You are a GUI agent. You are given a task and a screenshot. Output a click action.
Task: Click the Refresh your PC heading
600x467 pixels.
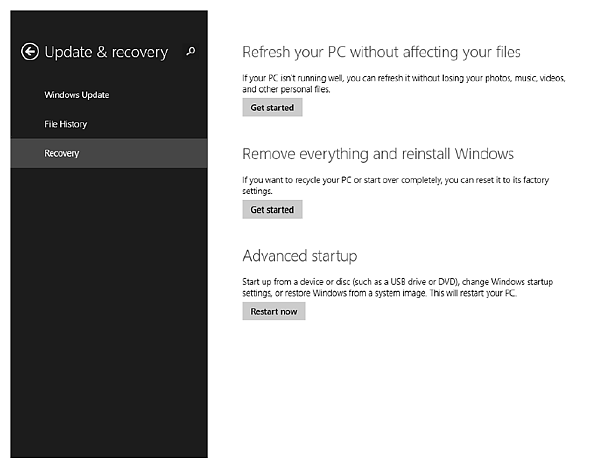click(382, 51)
